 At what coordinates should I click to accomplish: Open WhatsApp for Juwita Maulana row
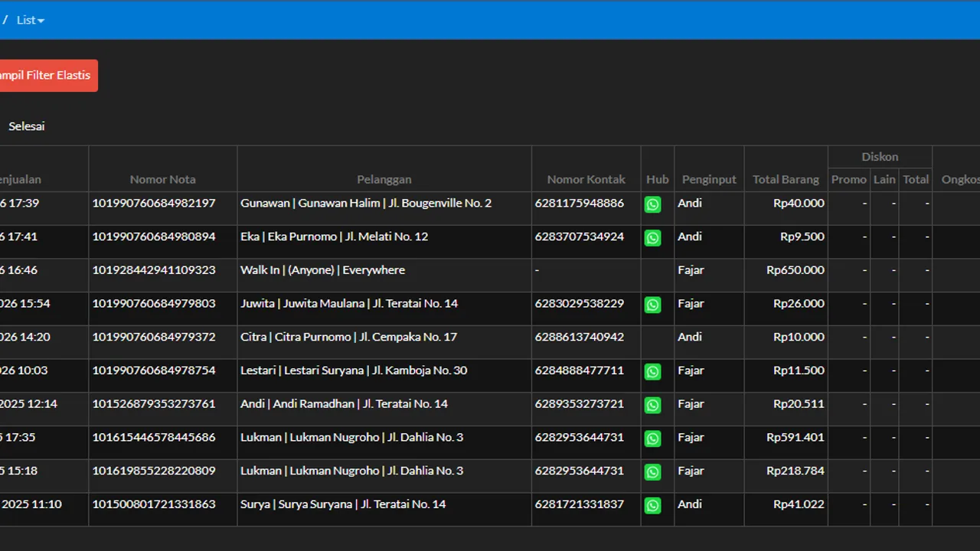coord(652,305)
